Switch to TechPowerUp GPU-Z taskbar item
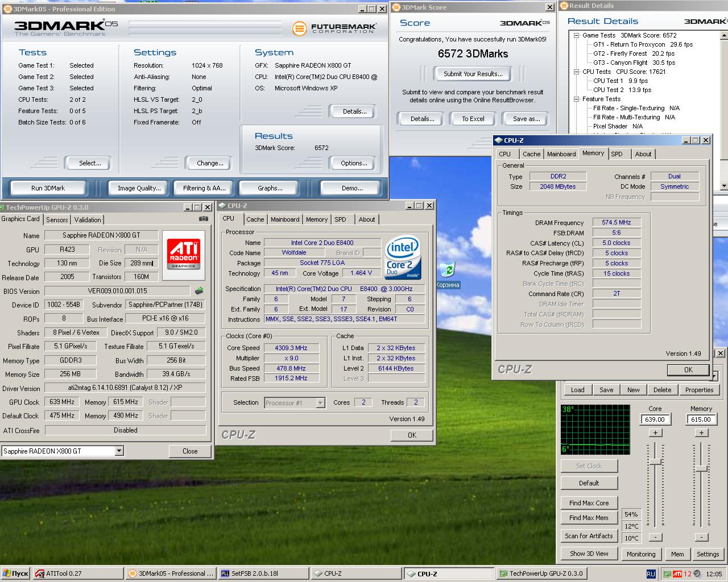 (541, 573)
